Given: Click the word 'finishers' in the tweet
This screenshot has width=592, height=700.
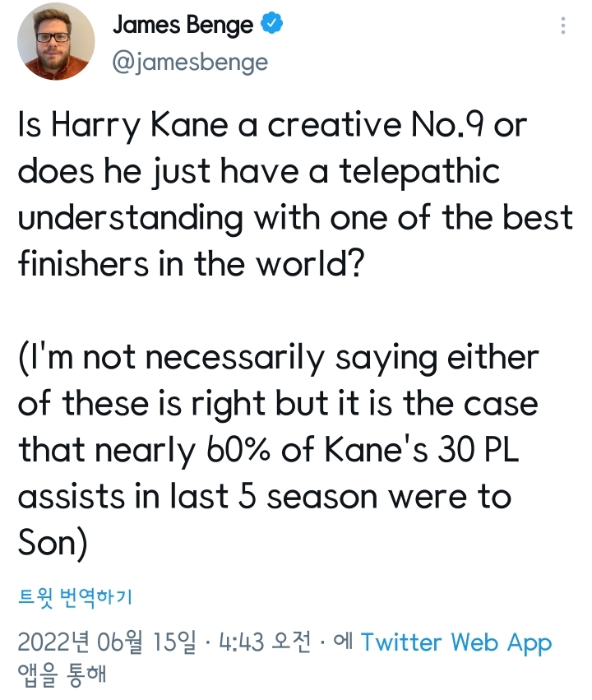Looking at the screenshot, I should click(83, 264).
